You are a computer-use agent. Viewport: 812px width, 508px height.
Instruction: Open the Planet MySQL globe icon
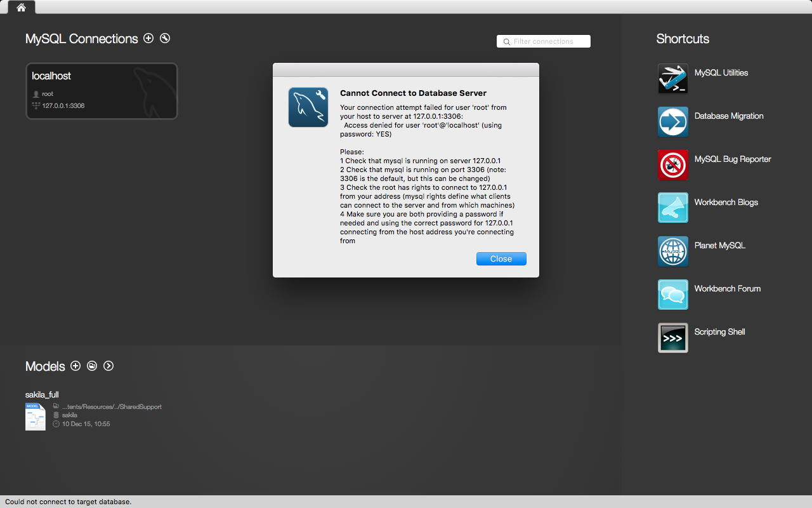(x=673, y=251)
